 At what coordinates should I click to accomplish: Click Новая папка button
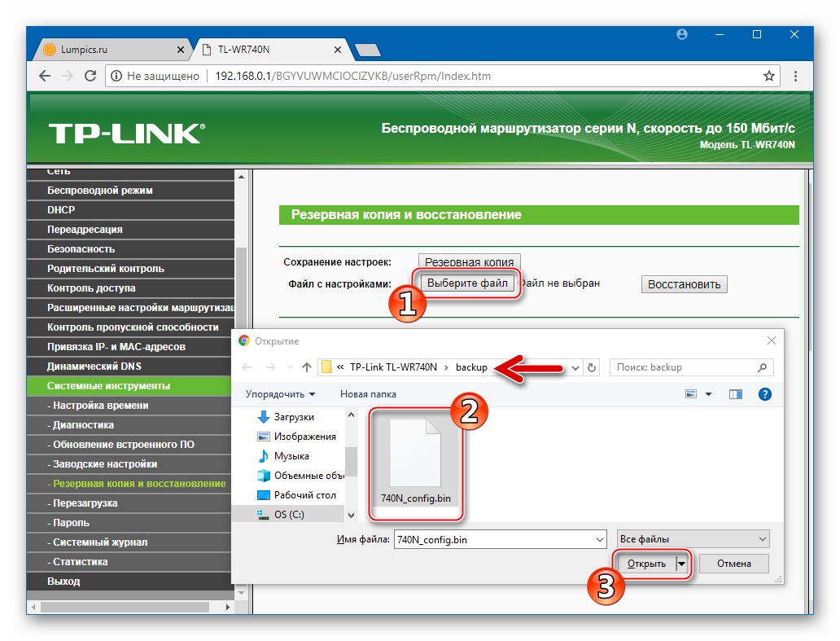point(368,394)
